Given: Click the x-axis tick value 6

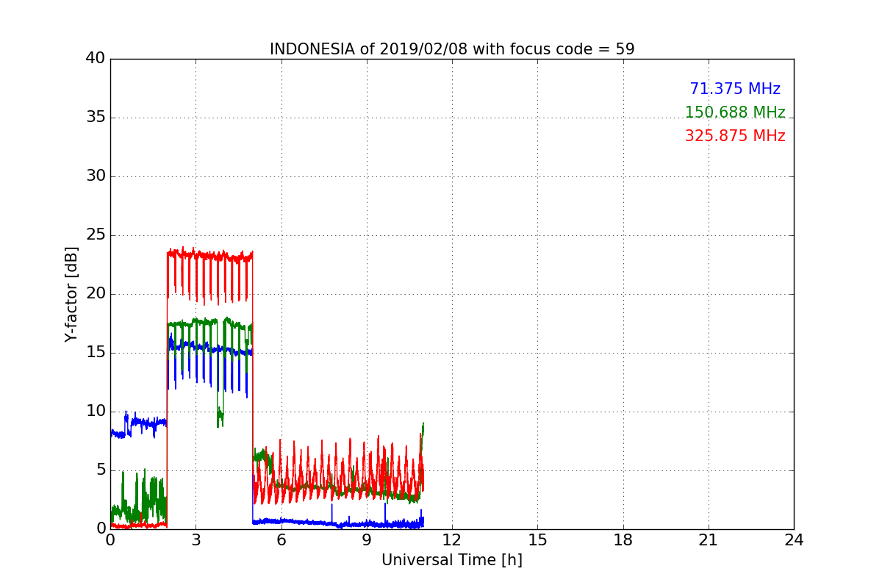Looking at the screenshot, I should click(282, 540).
